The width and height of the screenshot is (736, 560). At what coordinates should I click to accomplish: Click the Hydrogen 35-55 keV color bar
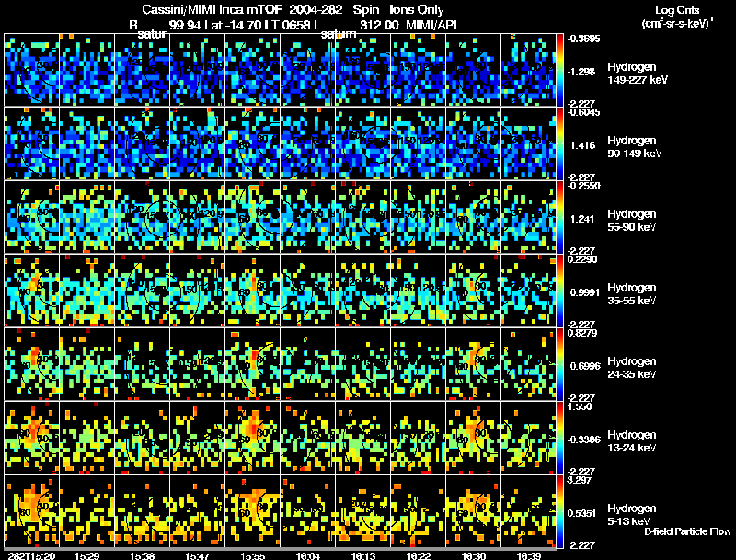tap(559, 291)
